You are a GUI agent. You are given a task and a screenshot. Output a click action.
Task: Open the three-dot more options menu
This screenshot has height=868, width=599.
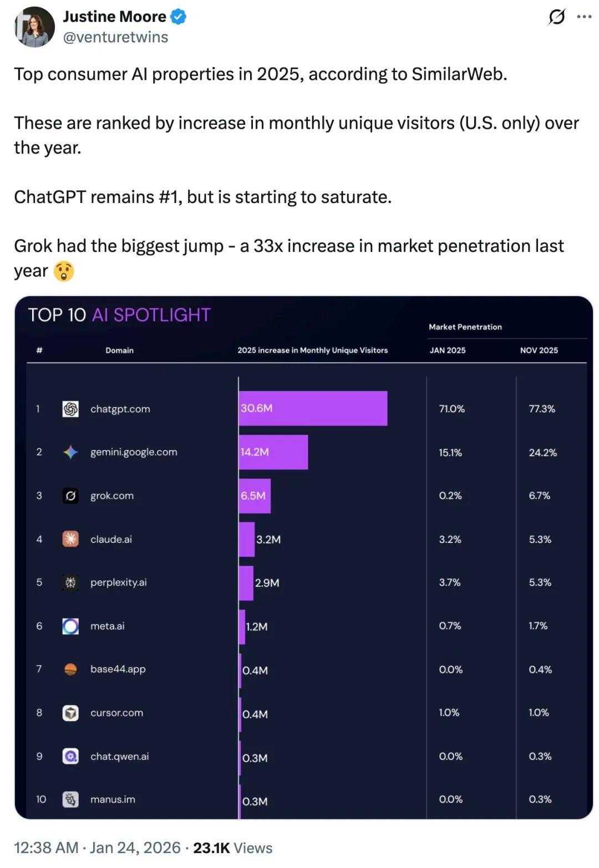click(x=584, y=17)
